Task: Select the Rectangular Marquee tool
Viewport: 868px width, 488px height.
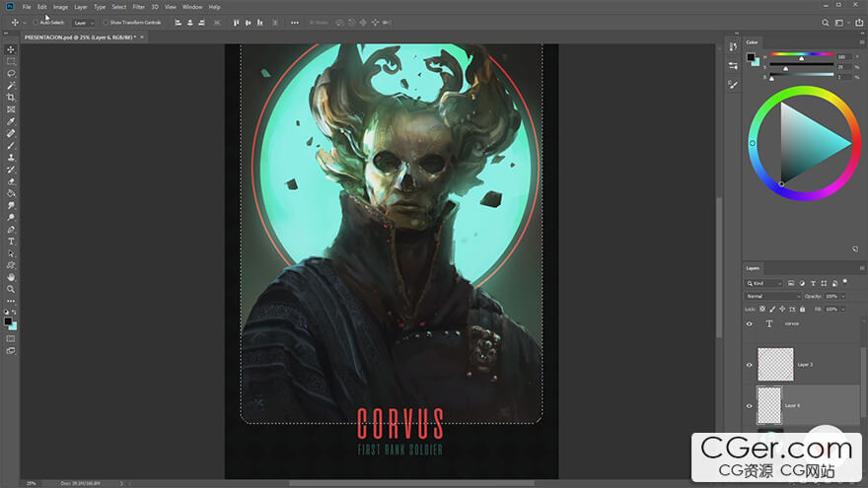Action: click(11, 61)
